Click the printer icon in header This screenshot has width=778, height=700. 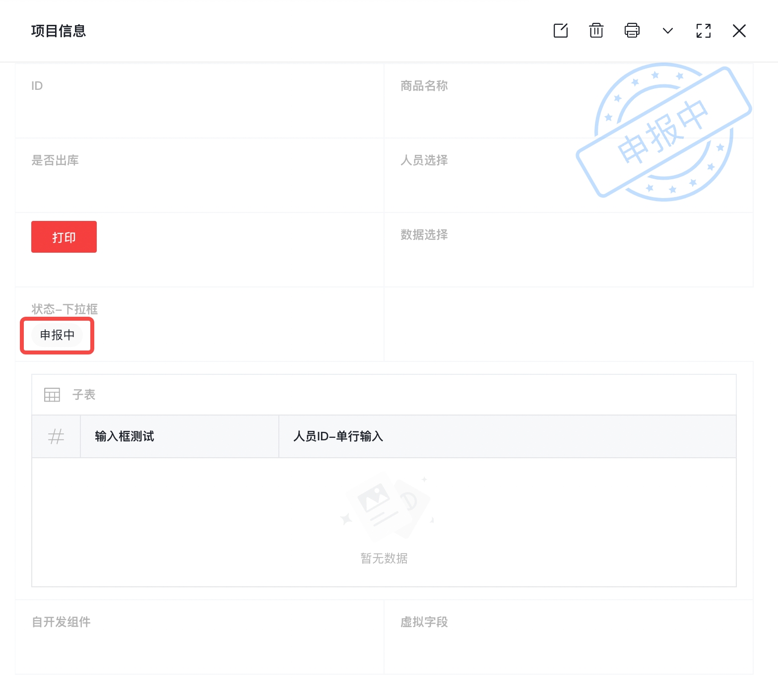[x=632, y=31]
